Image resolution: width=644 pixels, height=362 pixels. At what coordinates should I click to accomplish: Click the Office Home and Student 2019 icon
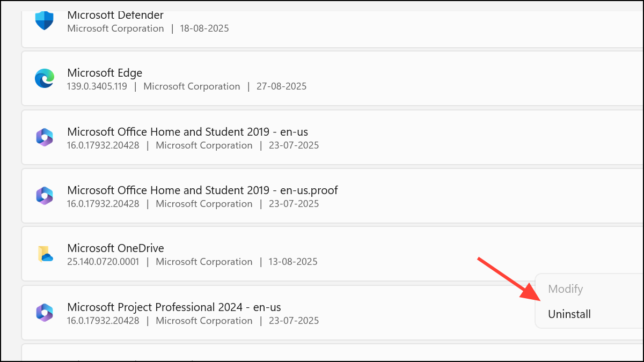click(x=45, y=137)
